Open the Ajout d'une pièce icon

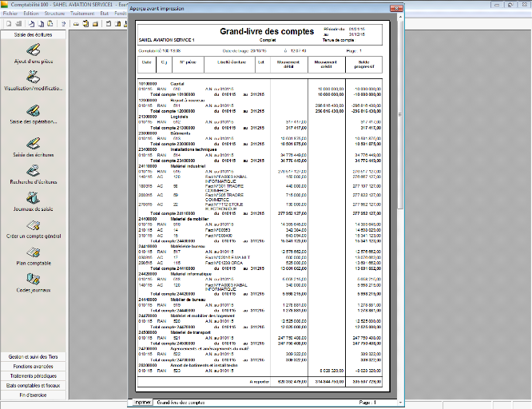[x=34, y=50]
